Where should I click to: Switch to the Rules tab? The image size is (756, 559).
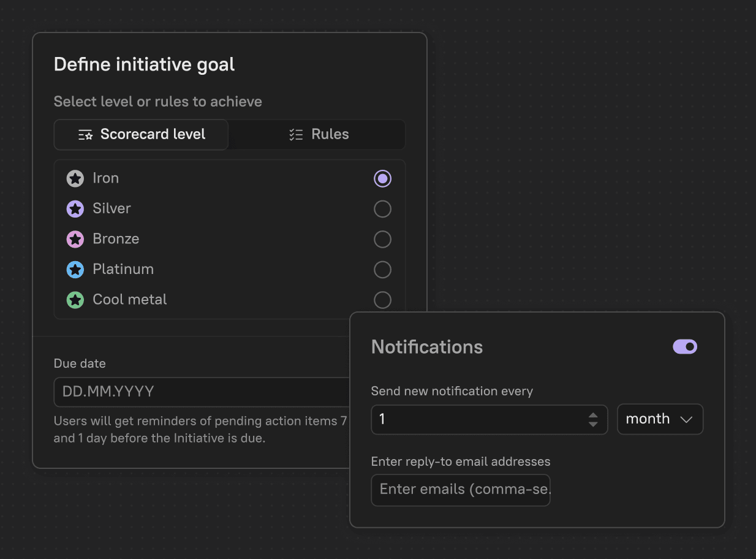click(x=317, y=134)
